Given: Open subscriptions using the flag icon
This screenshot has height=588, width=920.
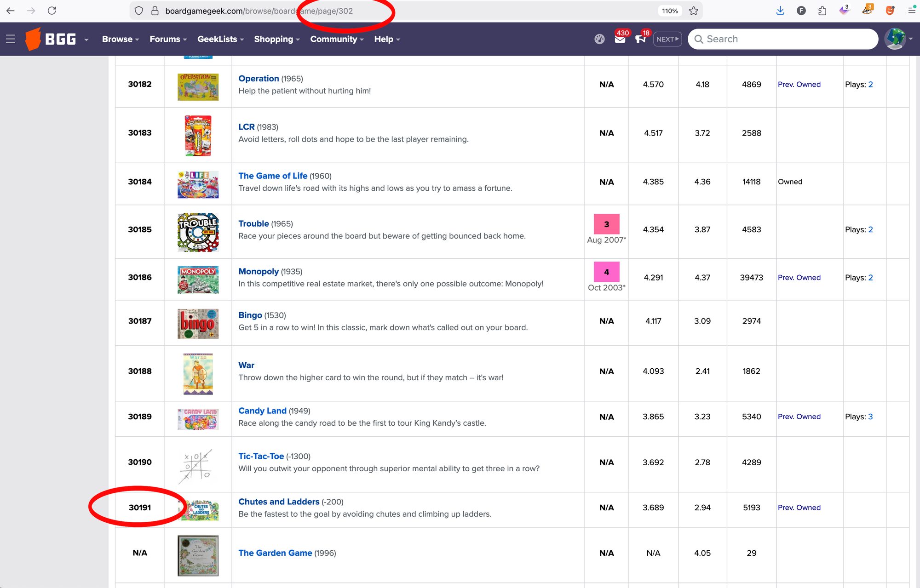Looking at the screenshot, I should tap(641, 40).
